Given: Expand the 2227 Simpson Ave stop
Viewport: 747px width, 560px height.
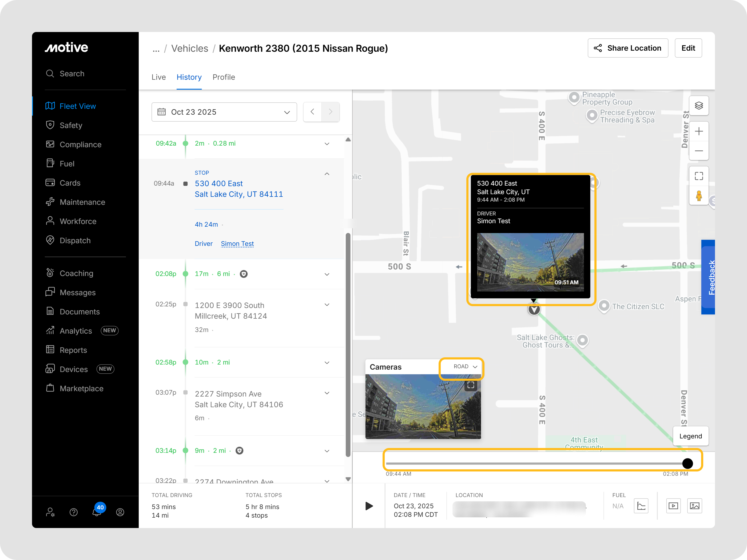Looking at the screenshot, I should pos(327,393).
